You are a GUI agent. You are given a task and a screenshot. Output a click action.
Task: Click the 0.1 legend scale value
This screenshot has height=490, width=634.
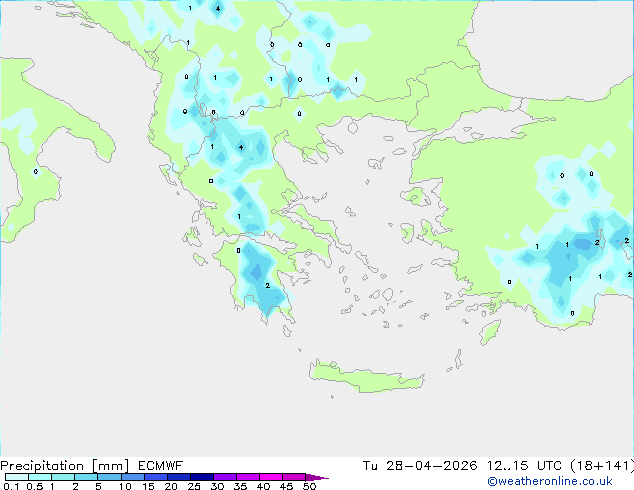[11, 486]
